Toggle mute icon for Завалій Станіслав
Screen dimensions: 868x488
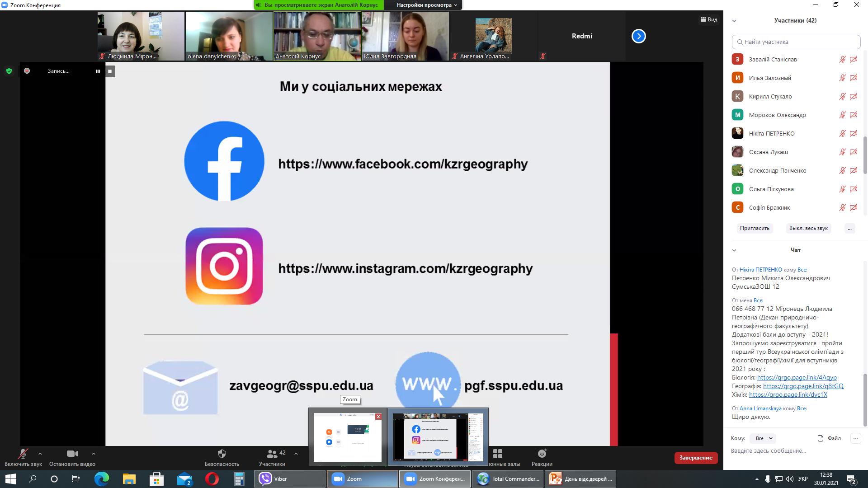(842, 59)
